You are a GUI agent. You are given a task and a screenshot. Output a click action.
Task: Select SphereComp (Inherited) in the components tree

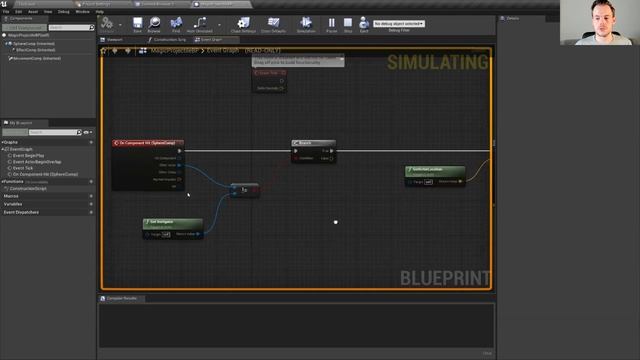pyautogui.click(x=33, y=43)
